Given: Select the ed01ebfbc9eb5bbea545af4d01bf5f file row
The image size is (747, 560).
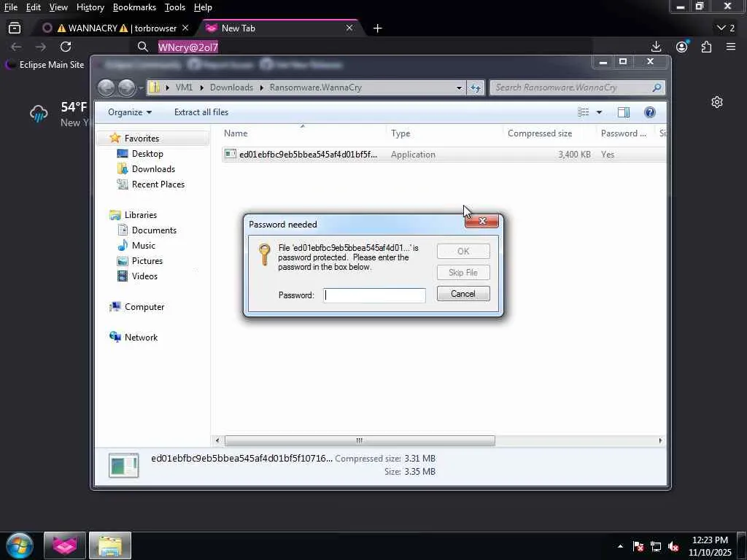Looking at the screenshot, I should coord(444,155).
